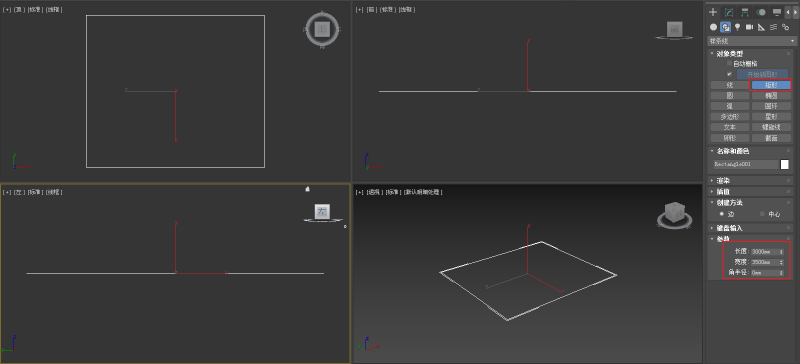Screen dimensions: 800x364
Task: Open the 透视 viewport label menu
Action: pos(374,192)
